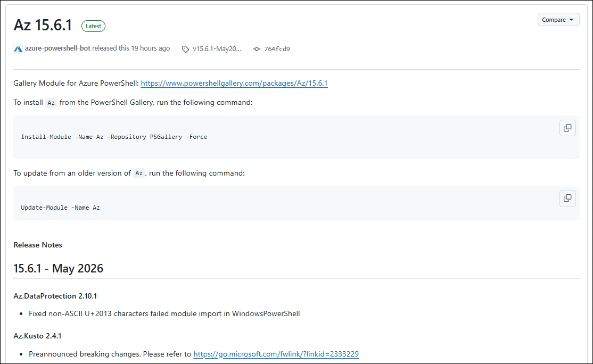This screenshot has height=364, width=593.
Task: Open the v15.6.1-May20... tag link
Action: (x=217, y=49)
